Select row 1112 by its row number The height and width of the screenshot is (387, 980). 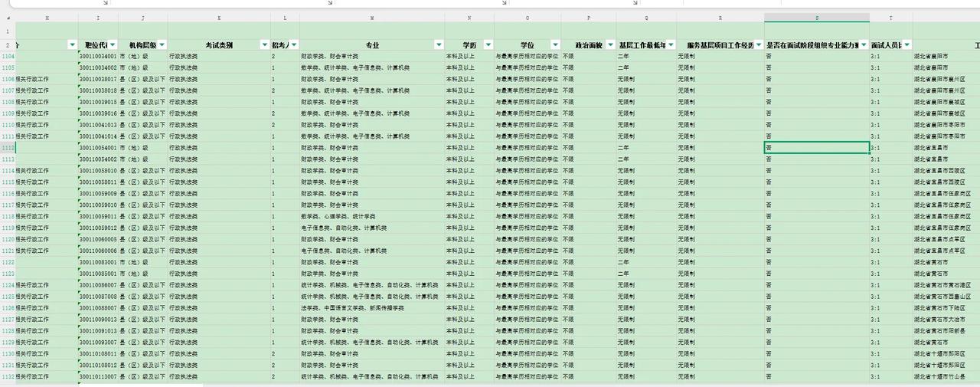click(x=8, y=148)
